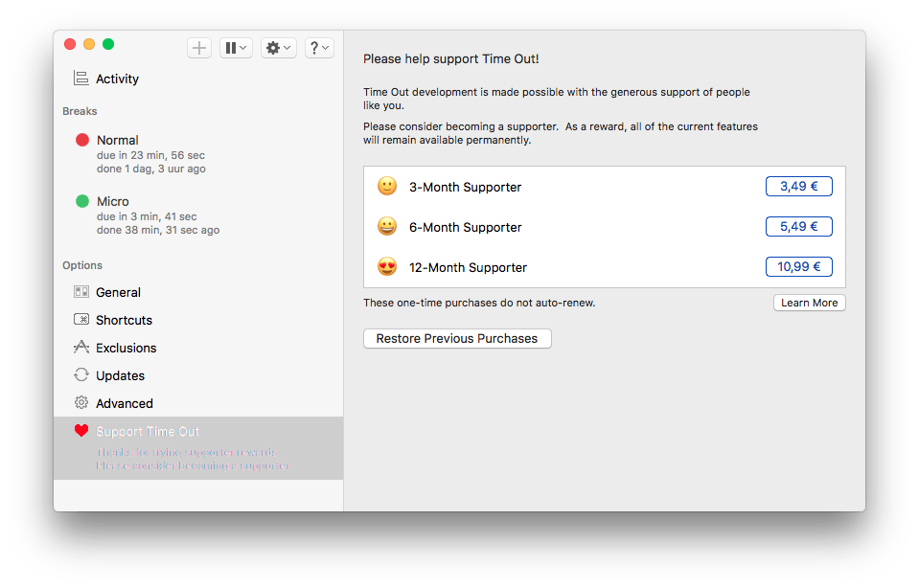The width and height of the screenshot is (919, 588).
Task: Select the Micro break green dot
Action: (x=82, y=202)
